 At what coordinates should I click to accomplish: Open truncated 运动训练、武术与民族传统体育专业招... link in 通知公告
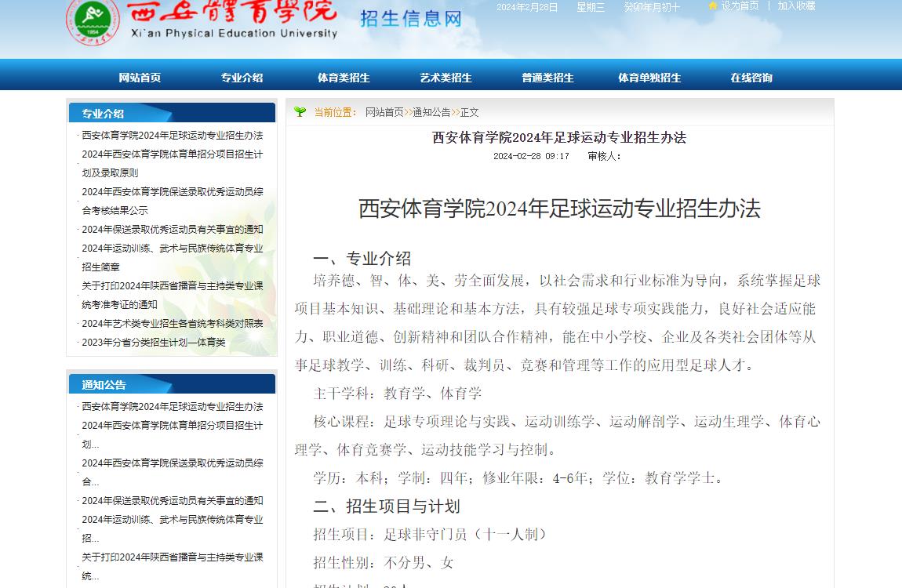click(172, 528)
